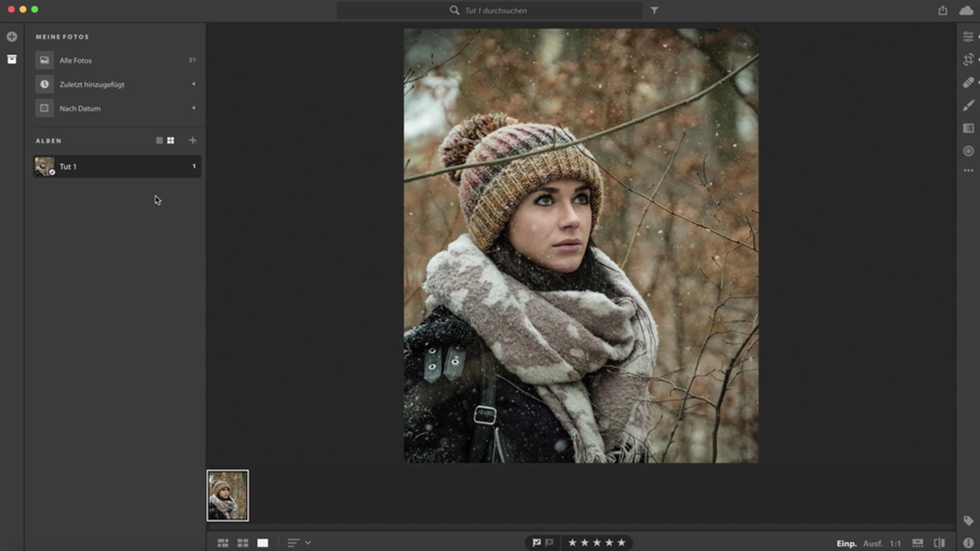The height and width of the screenshot is (551, 980).
Task: Open the photo Info panel
Action: (x=968, y=543)
